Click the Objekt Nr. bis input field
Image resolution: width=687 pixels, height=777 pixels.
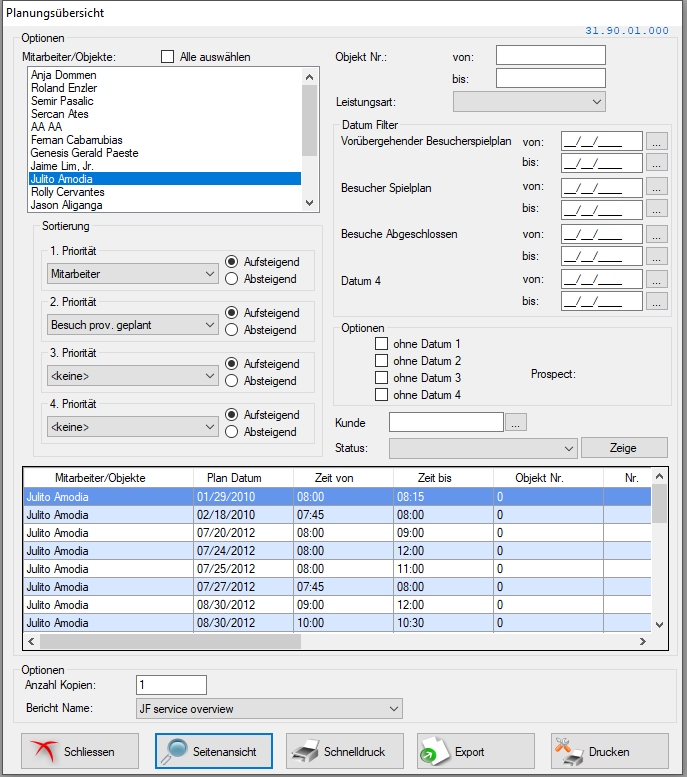pyautogui.click(x=551, y=78)
